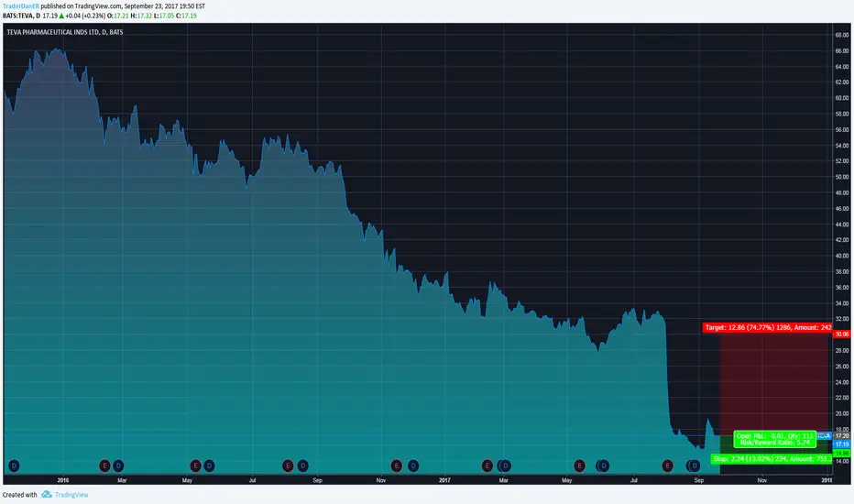The height and width of the screenshot is (504, 854).
Task: Open the earnings E marker after Jul 2017
Action: tap(668, 466)
